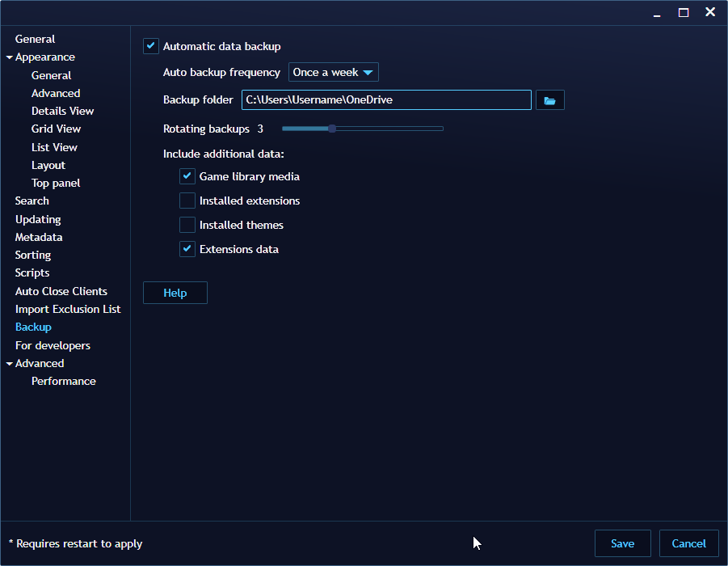Open the top-level General settings page
728x566 pixels.
coord(35,39)
